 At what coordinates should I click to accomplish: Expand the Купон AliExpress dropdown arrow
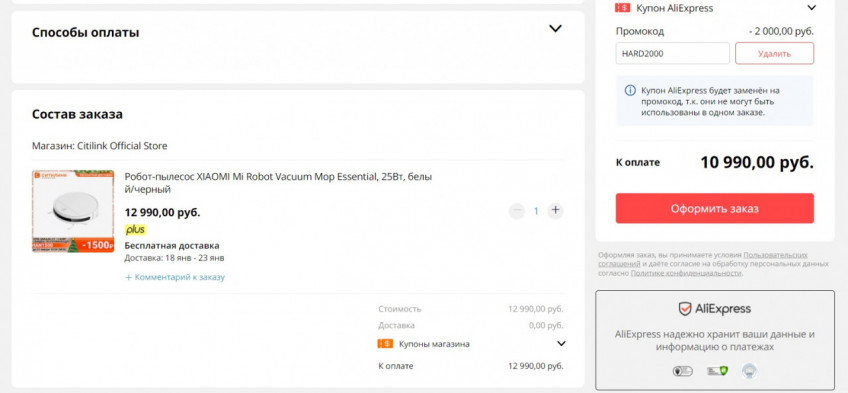click(811, 8)
